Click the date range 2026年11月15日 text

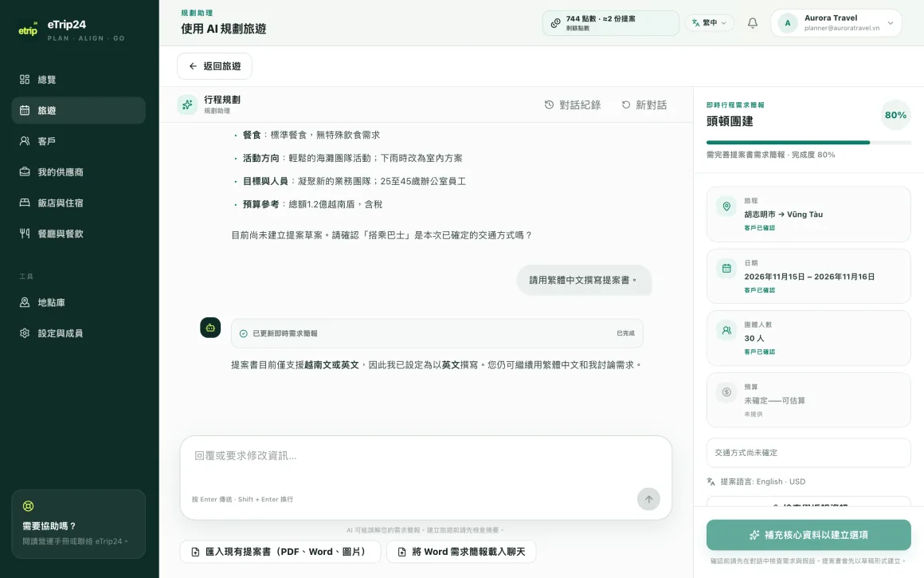tap(809, 277)
